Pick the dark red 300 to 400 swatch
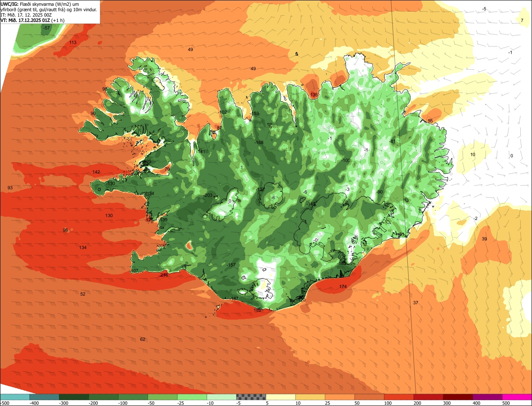Screen dimensions: 532x406 pos(458,397)
